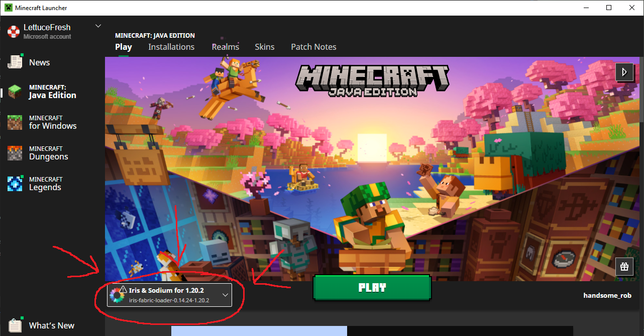Open the Realms tab
Viewport: 644px width, 336px height.
click(226, 47)
